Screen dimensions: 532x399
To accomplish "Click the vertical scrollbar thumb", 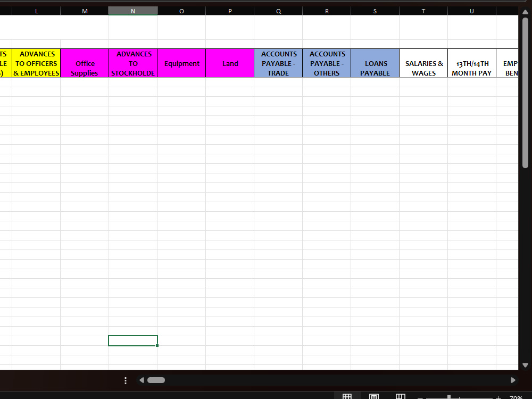I will pos(525,92).
